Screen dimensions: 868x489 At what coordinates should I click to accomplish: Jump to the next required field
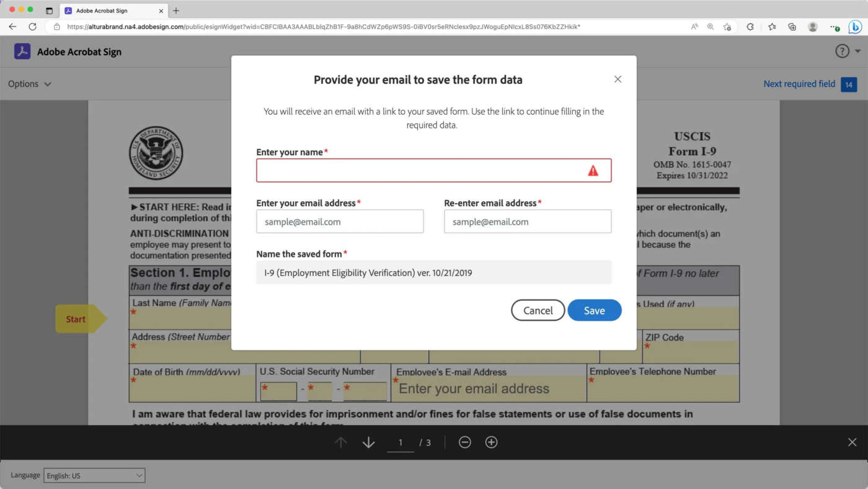[799, 84]
